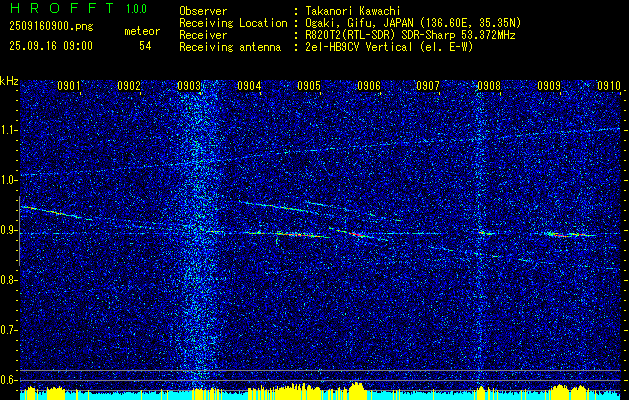The height and width of the screenshot is (400, 629).
Task: Click the 0905 time marker
Action: pyautogui.click(x=309, y=85)
